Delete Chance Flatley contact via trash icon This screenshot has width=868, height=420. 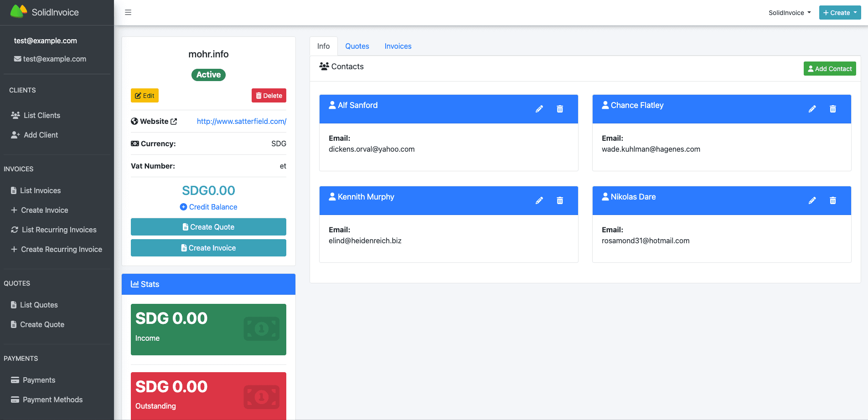tap(832, 109)
